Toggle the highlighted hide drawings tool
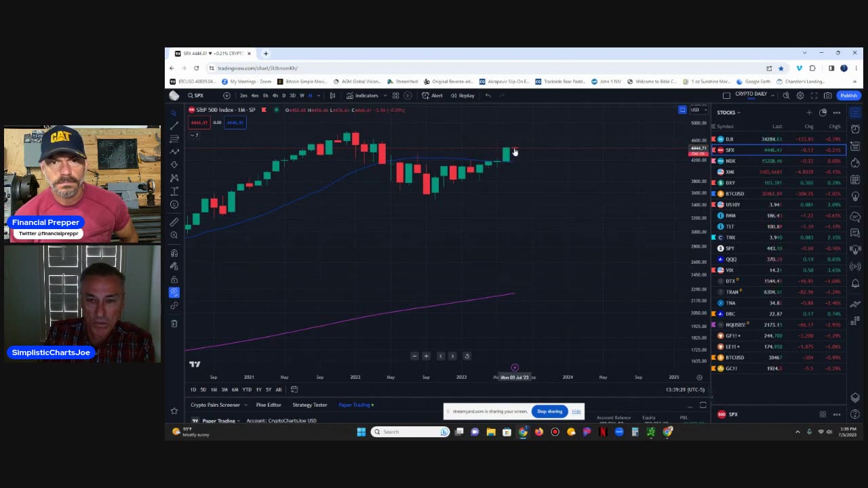Screen dimensions: 868x488 [x=174, y=292]
